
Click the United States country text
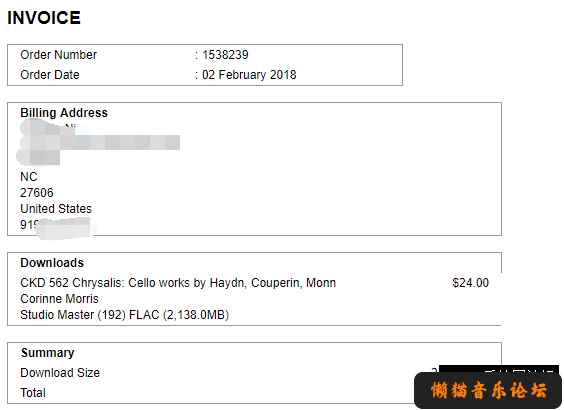pos(56,209)
